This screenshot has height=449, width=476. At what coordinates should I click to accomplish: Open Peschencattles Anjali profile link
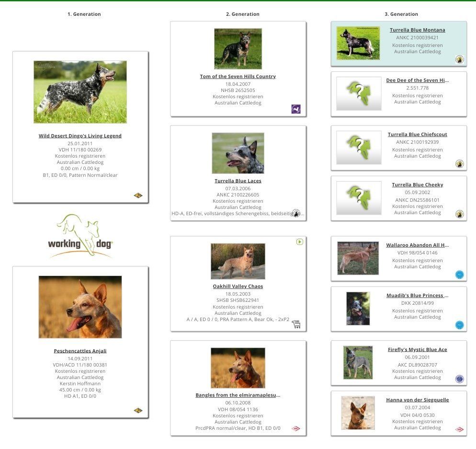click(80, 351)
